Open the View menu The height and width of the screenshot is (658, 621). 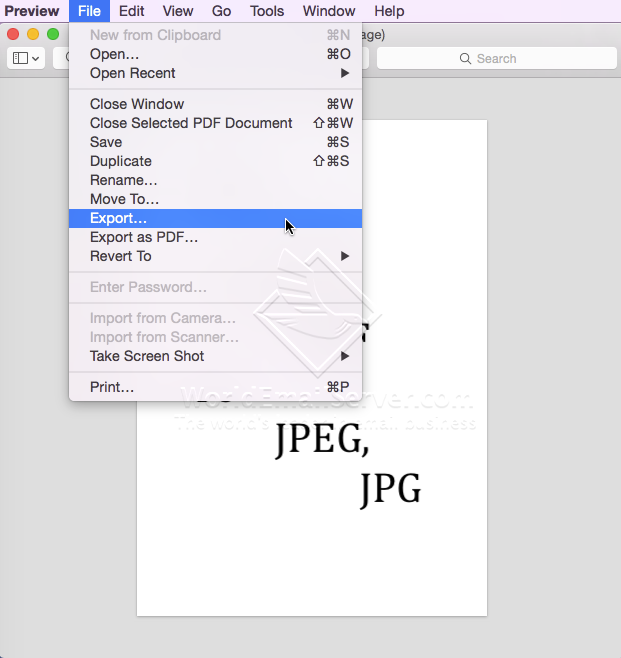[178, 11]
